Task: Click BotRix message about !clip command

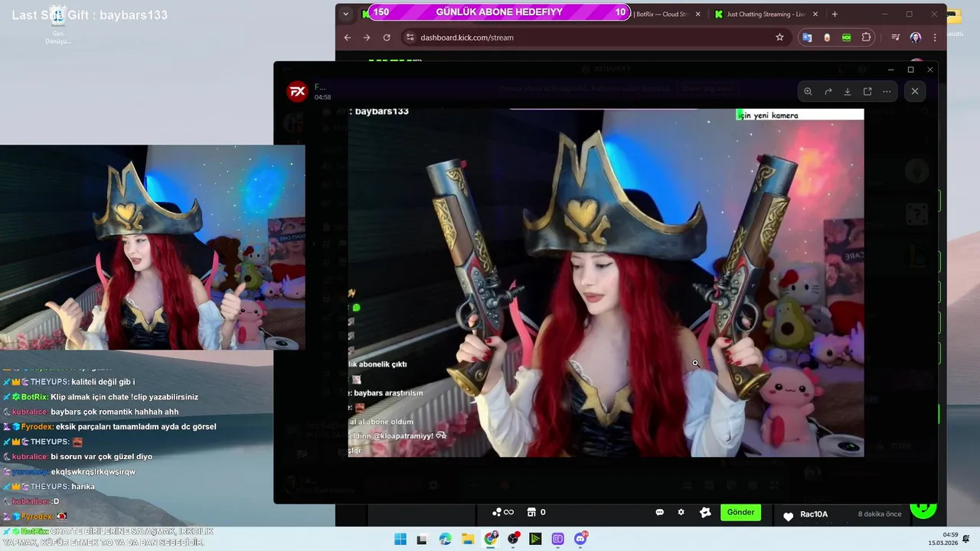Action: click(x=100, y=397)
